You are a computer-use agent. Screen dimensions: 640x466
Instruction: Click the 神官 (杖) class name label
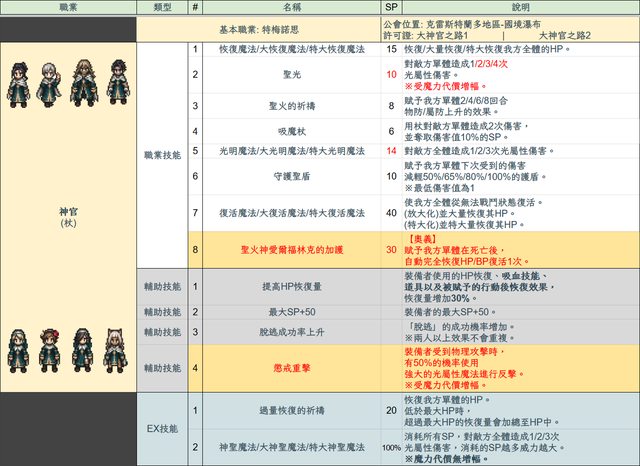(68, 216)
